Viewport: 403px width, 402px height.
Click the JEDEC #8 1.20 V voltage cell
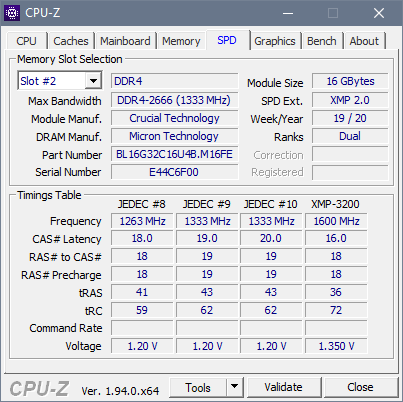click(142, 346)
